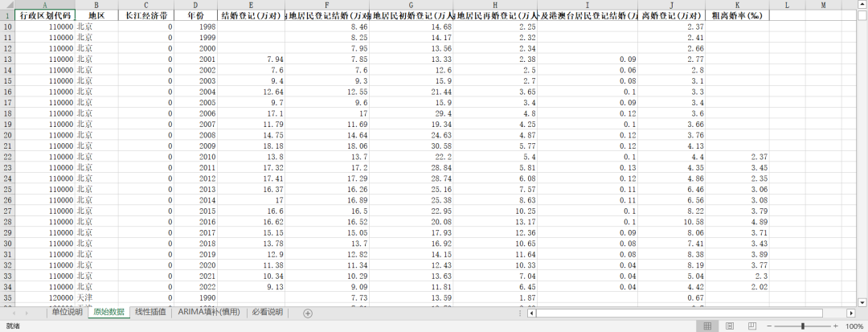
Task: Select column E header
Action: coord(251,5)
